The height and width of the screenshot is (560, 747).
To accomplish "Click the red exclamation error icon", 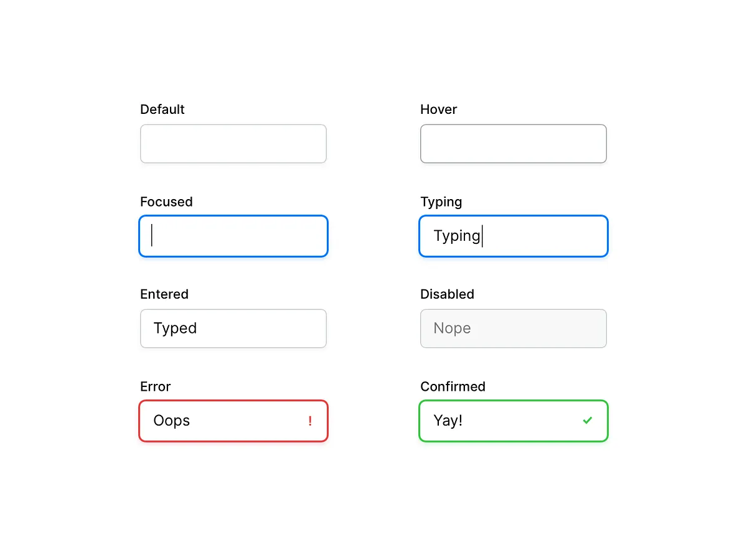I will tap(309, 421).
